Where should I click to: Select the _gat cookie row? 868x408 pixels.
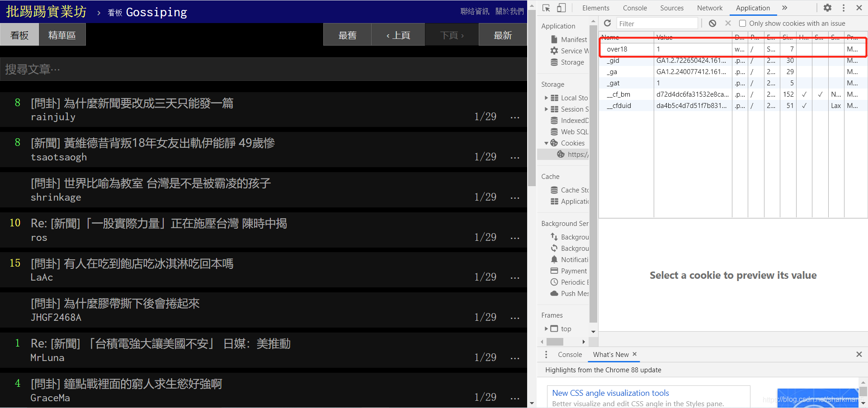pos(733,83)
